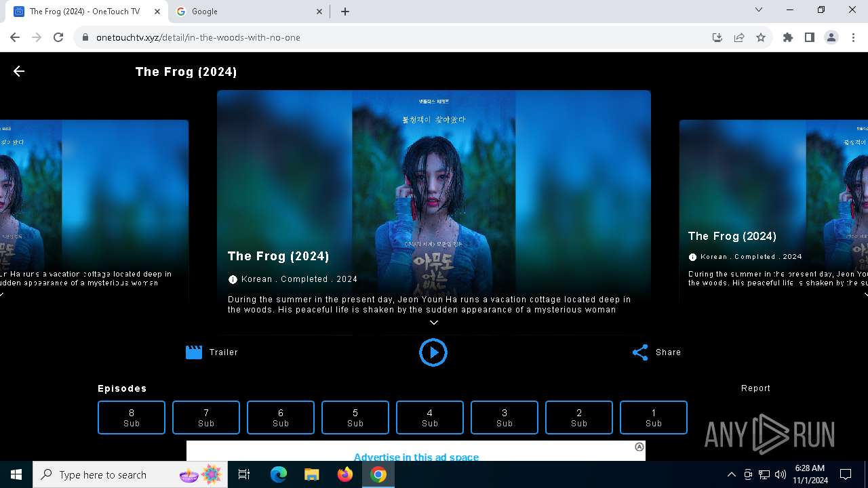Click the Share icon
This screenshot has width=868, height=488.
(640, 352)
